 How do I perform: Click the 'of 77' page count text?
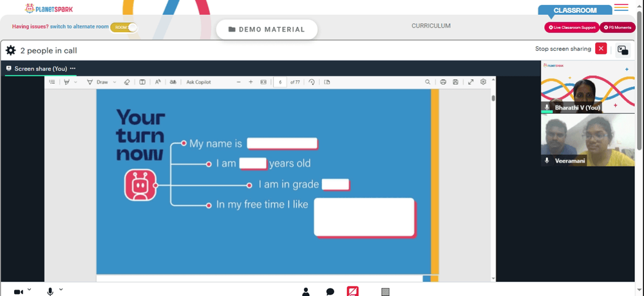tap(295, 82)
